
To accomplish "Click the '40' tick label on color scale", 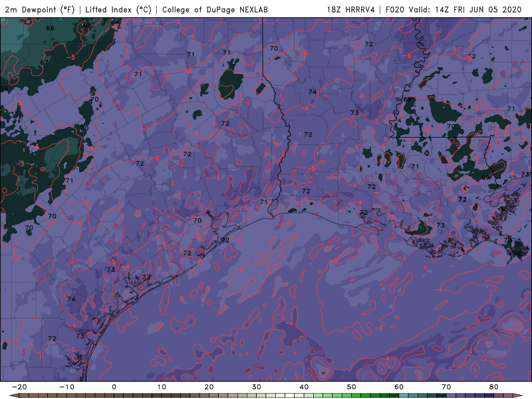I will (304, 387).
